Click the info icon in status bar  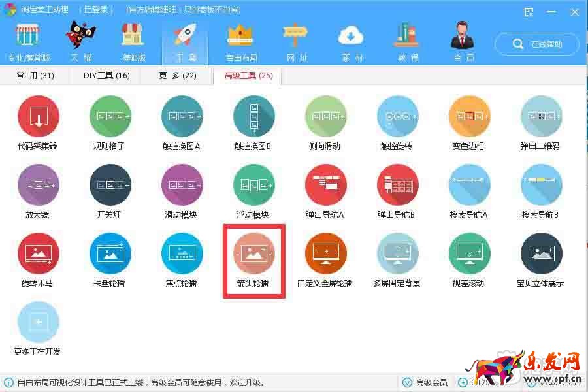(x=8, y=383)
